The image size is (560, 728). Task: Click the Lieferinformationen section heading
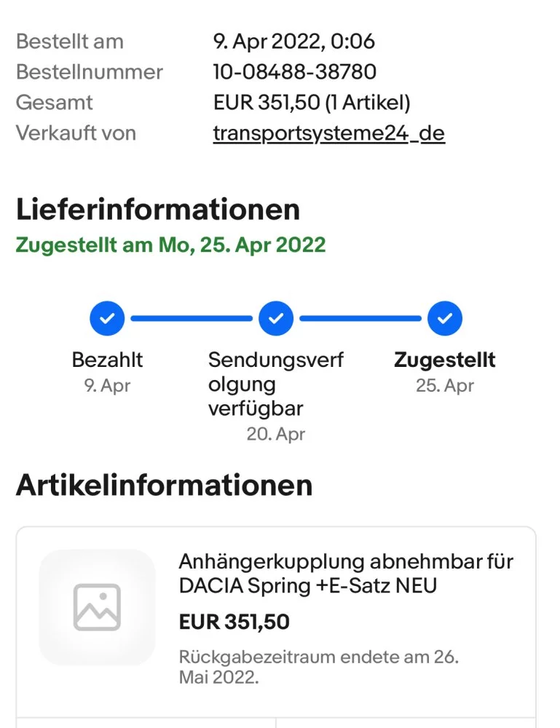pos(158,210)
